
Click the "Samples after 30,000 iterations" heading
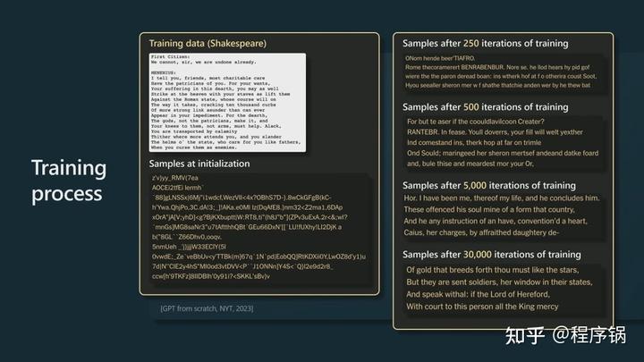(492, 257)
